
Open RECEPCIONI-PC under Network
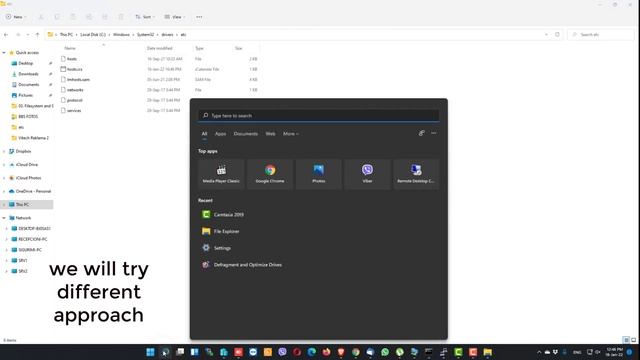(33, 239)
